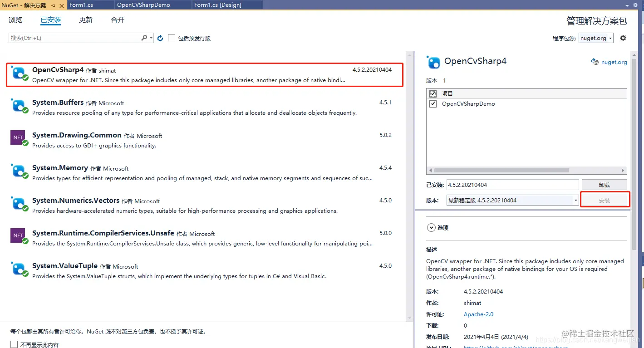Click version 5.0.2 of System.Drawing.Common

point(385,135)
